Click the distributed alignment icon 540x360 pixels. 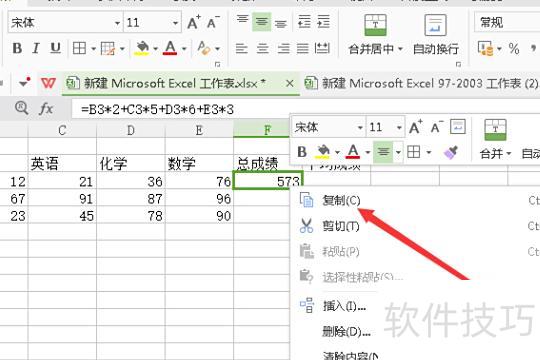click(322, 48)
